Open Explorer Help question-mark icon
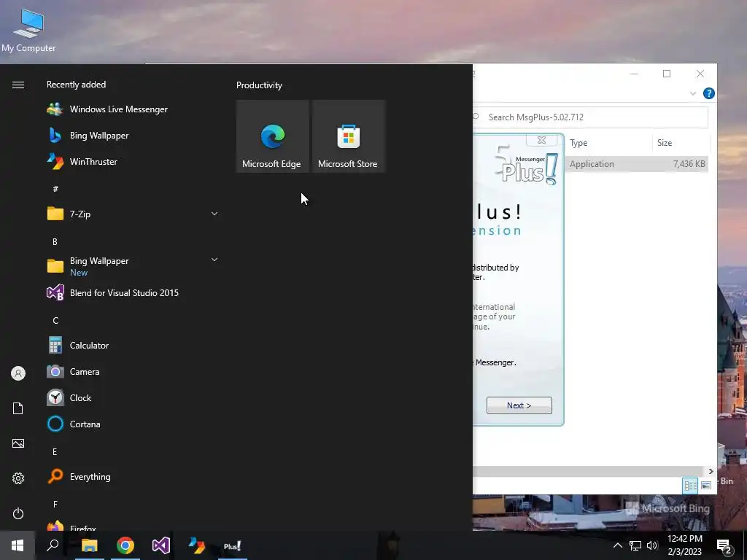 click(x=709, y=93)
